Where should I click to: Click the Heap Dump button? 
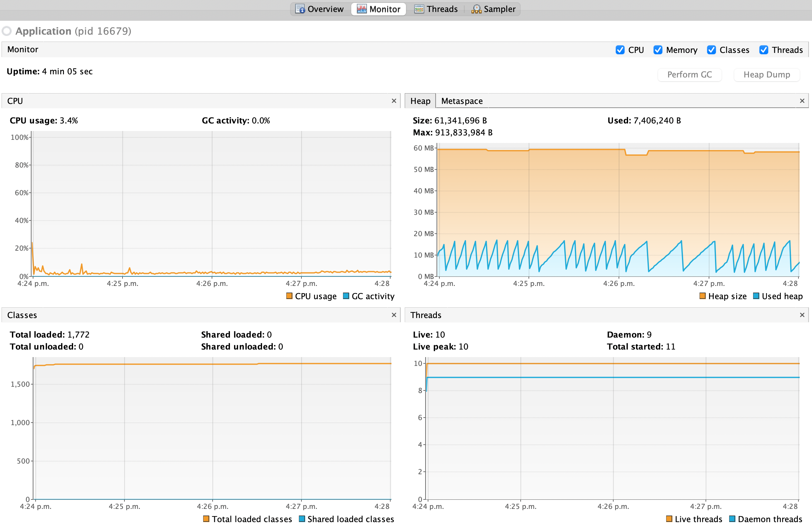pos(766,75)
